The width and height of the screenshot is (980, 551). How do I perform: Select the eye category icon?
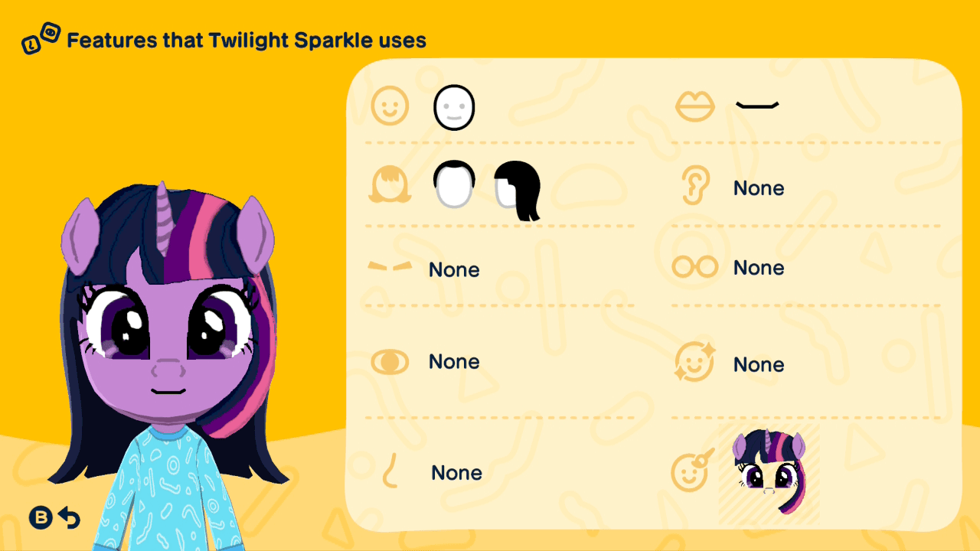coord(390,362)
